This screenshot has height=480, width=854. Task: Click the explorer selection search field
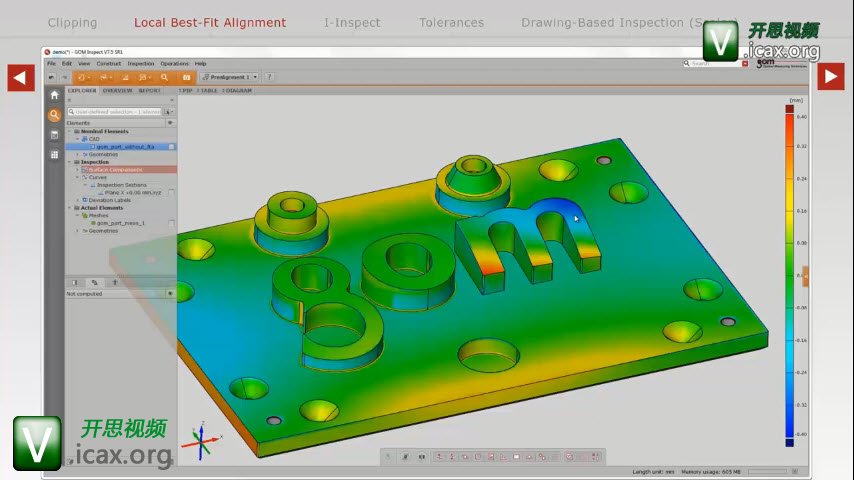pos(114,112)
